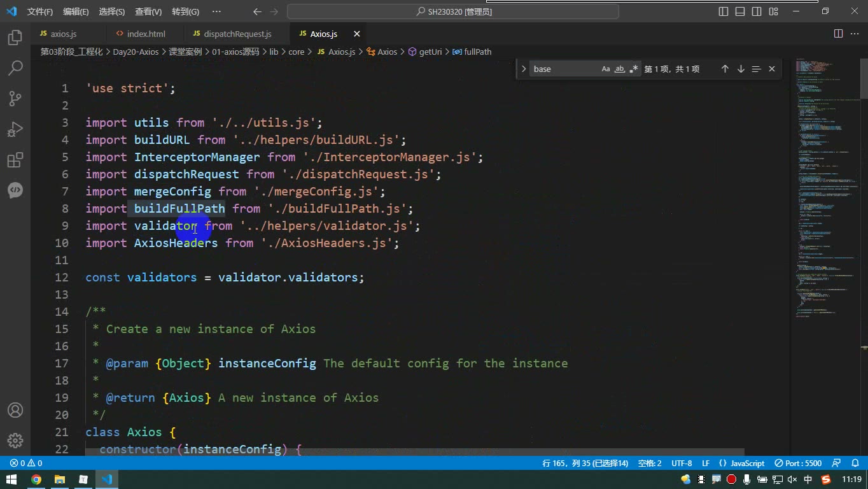Expand replace field in find widget
Screen dimensions: 868x489
click(523, 69)
